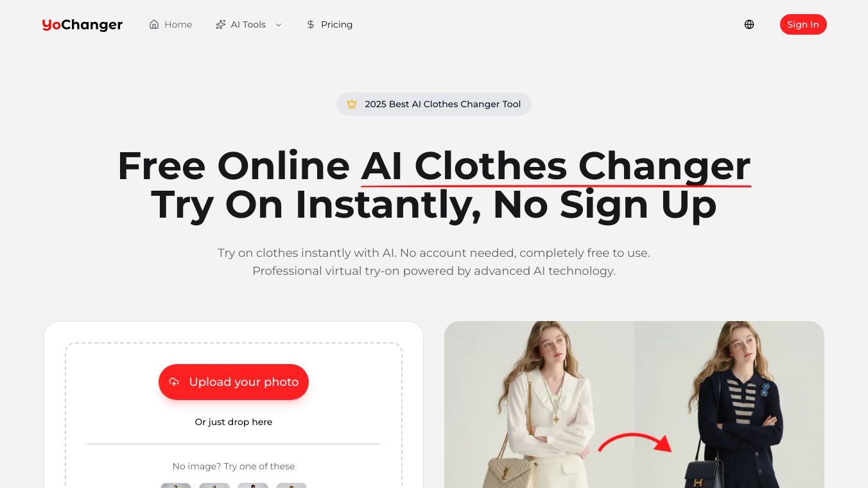Click the 'Or just drop here' drop zone

coord(234,422)
